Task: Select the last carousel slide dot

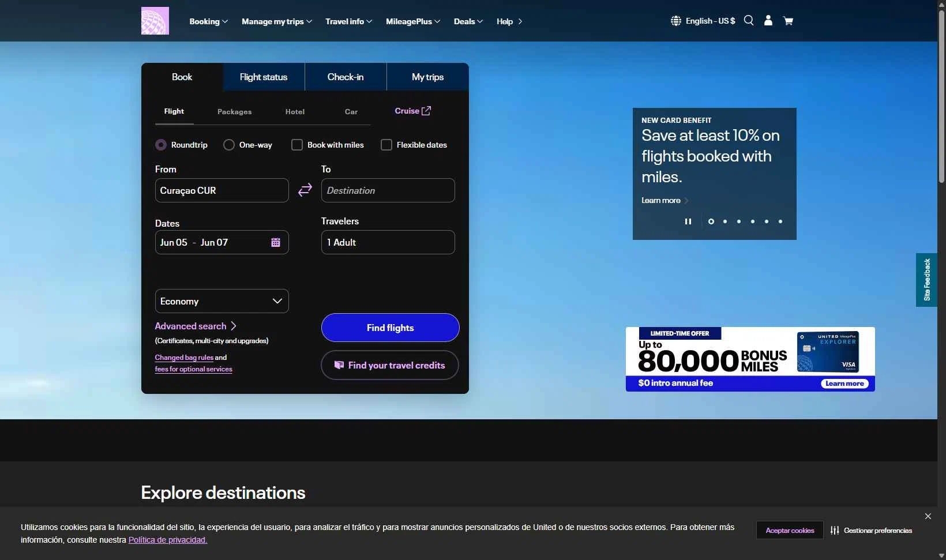Action: coord(780,221)
